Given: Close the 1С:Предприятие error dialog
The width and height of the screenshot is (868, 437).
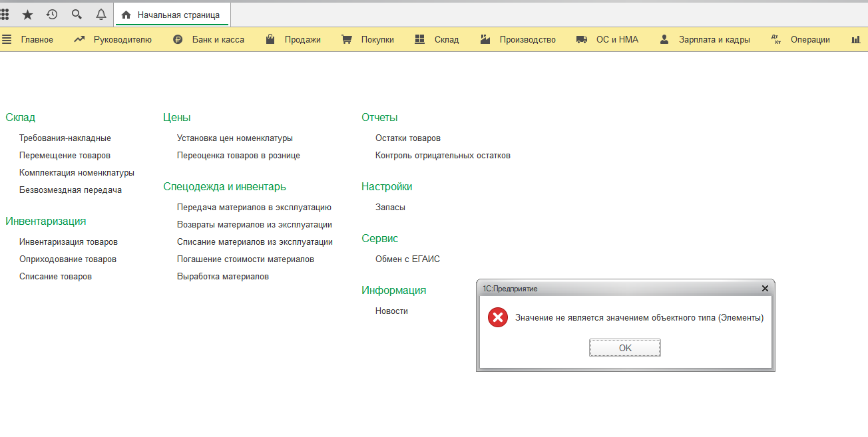Looking at the screenshot, I should tap(765, 289).
